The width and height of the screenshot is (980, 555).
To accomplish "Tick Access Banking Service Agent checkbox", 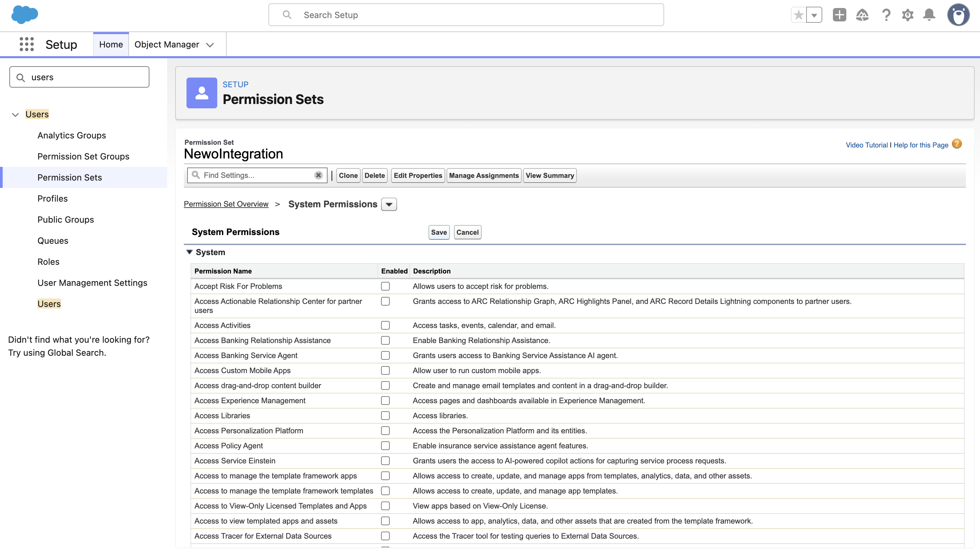I will pos(385,356).
